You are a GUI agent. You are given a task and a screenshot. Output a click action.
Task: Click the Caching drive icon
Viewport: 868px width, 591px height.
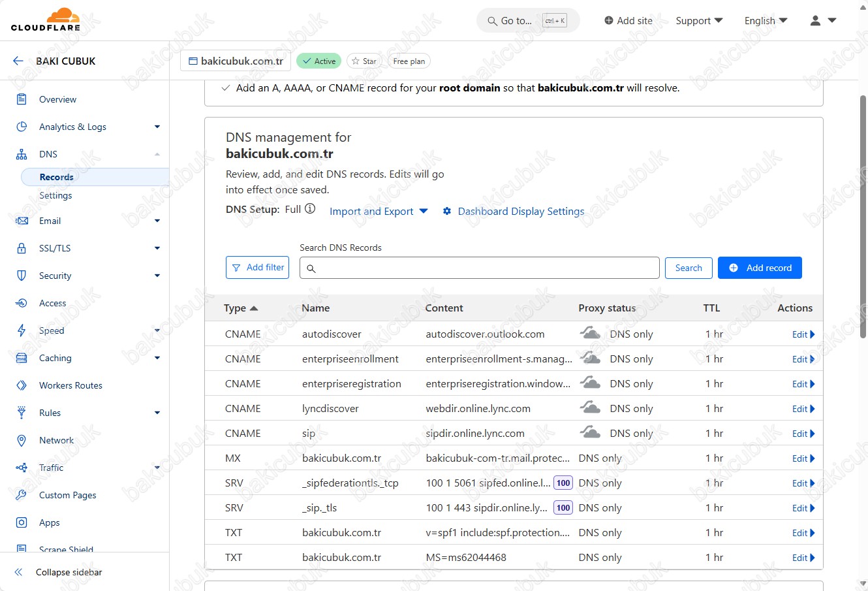click(22, 358)
